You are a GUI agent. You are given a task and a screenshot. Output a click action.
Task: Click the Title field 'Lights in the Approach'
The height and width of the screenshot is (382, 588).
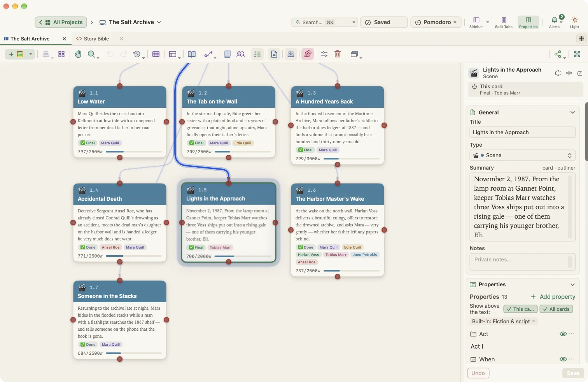[x=522, y=132]
